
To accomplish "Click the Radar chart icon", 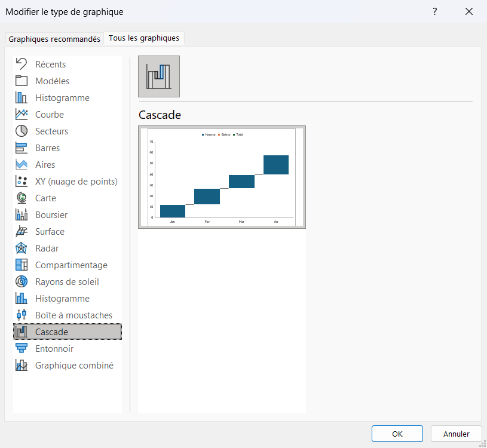I will pos(22,248).
